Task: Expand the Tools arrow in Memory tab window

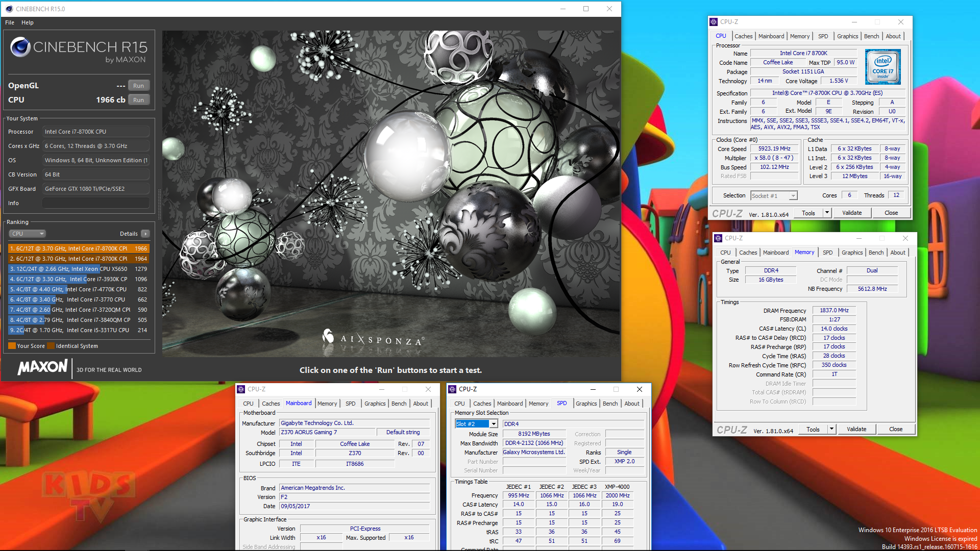Action: (831, 429)
